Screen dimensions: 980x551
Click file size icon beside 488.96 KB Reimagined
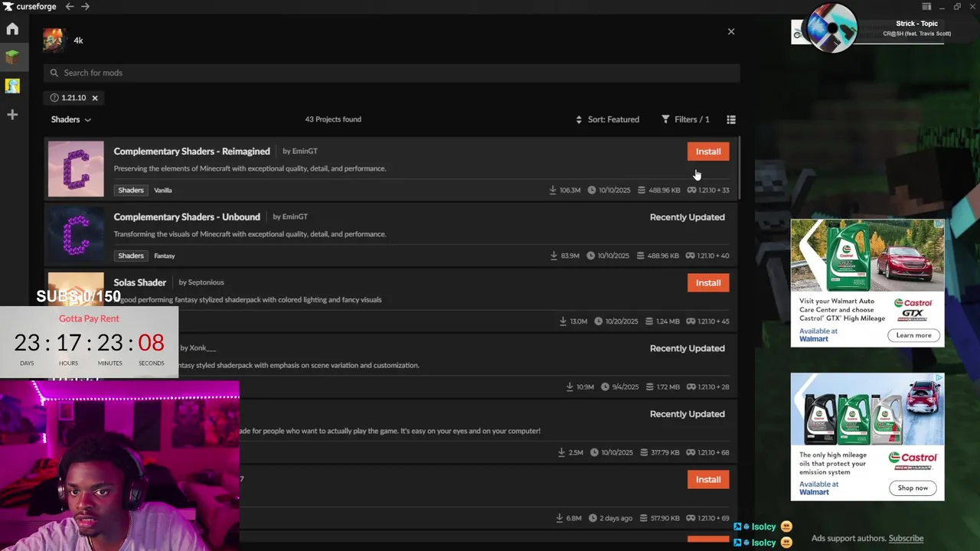point(642,190)
